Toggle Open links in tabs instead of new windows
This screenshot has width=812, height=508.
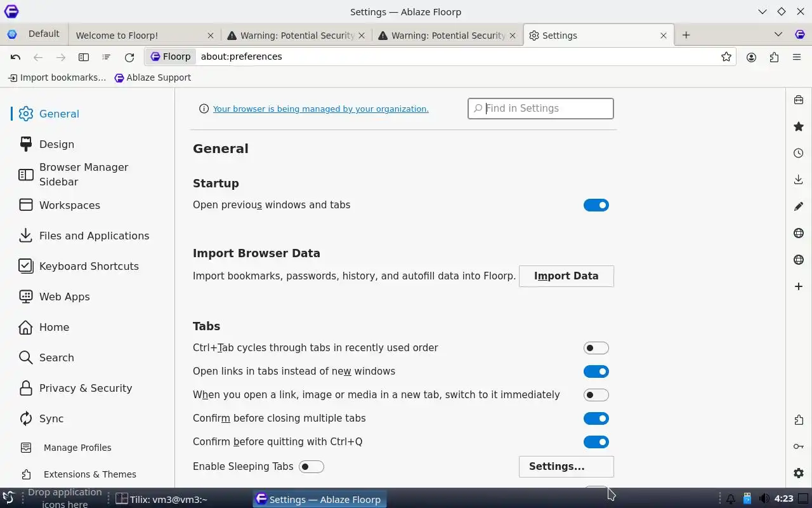(x=596, y=371)
